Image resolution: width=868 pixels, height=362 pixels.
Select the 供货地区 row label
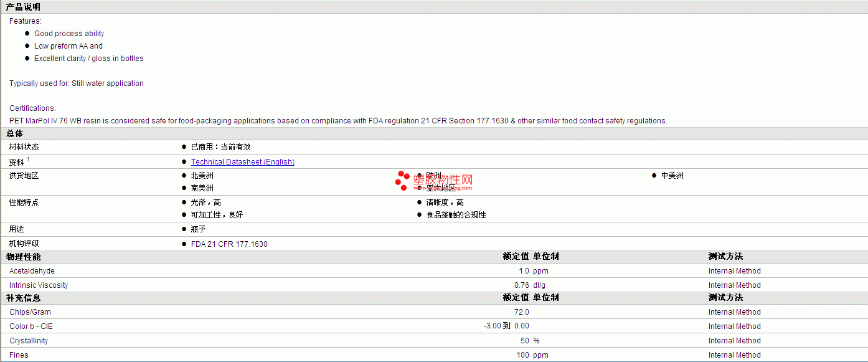tap(24, 176)
